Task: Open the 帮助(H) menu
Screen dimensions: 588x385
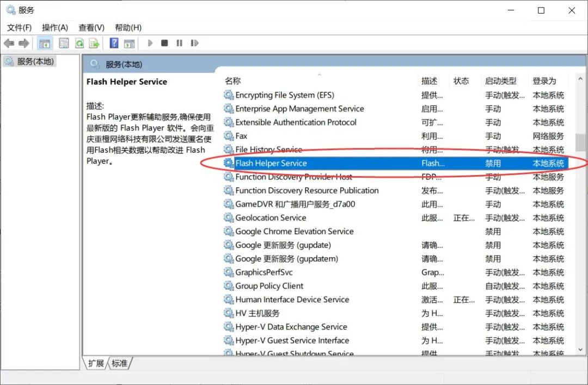Action: pos(128,28)
